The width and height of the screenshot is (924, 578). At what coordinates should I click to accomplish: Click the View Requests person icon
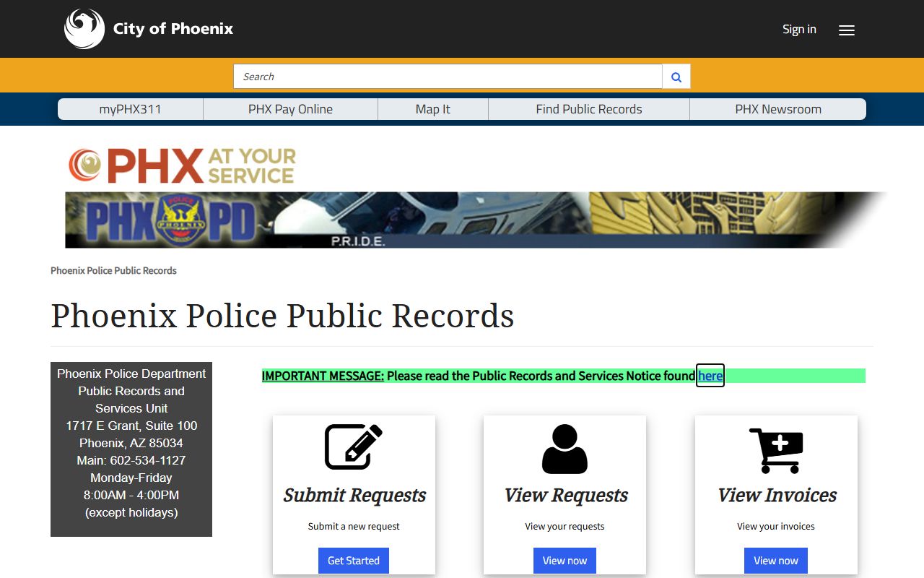click(565, 449)
